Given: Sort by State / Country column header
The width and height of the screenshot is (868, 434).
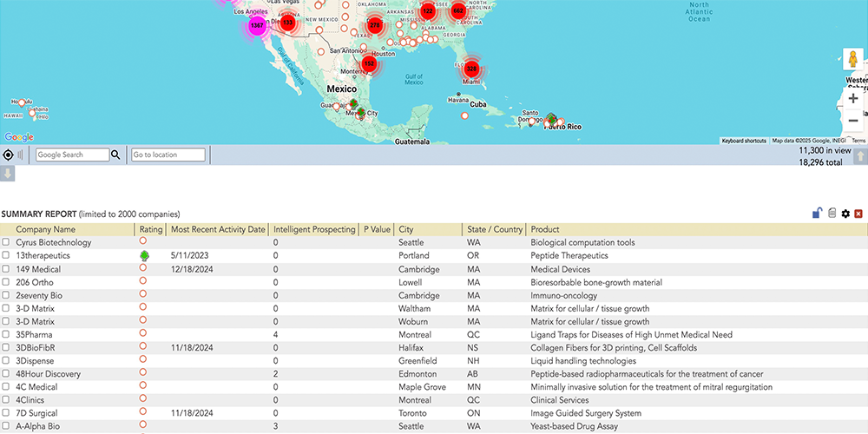Looking at the screenshot, I should click(x=495, y=229).
